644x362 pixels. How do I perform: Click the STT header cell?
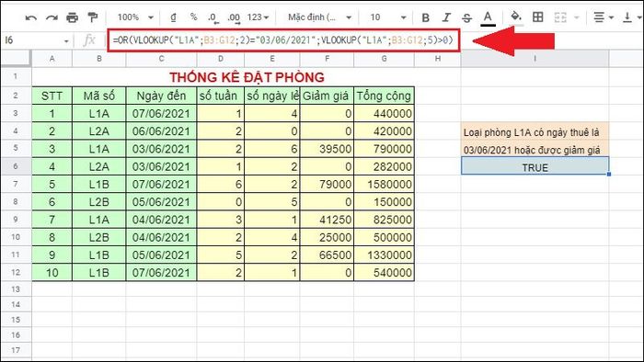click(52, 96)
